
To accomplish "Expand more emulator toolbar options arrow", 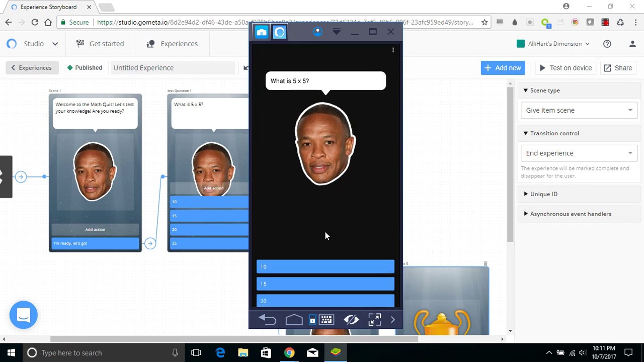I will click(x=393, y=320).
